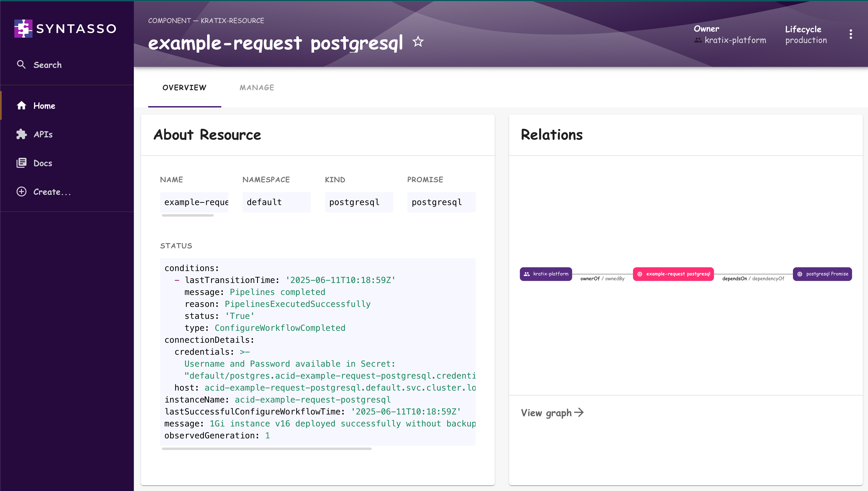Click the lastSuccessfulConfigureWorkflowTime line
The height and width of the screenshot is (491, 868).
312,411
